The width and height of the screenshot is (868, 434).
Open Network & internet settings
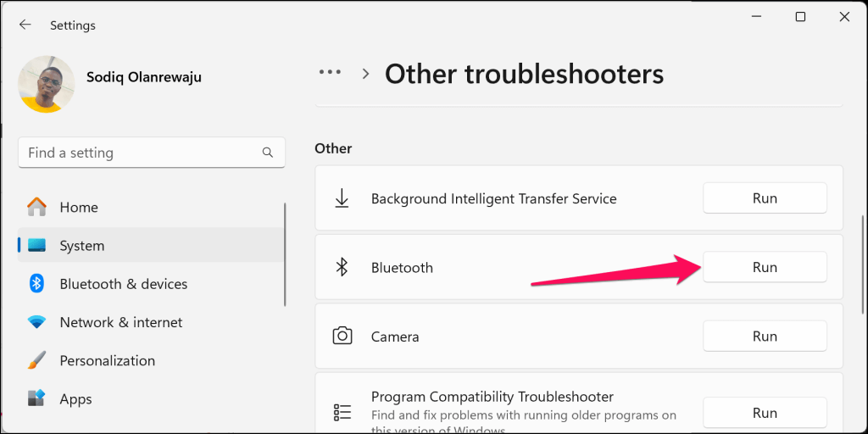[121, 322]
